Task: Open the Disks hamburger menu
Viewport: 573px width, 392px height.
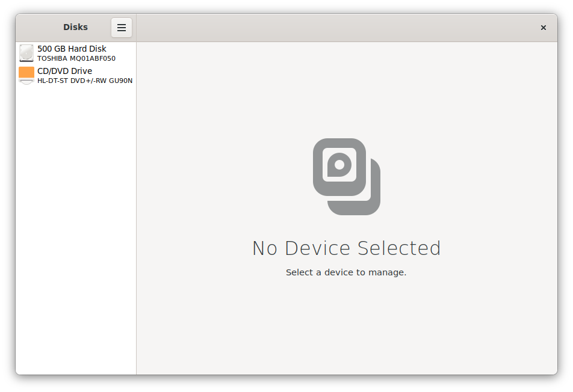Action: coord(122,28)
